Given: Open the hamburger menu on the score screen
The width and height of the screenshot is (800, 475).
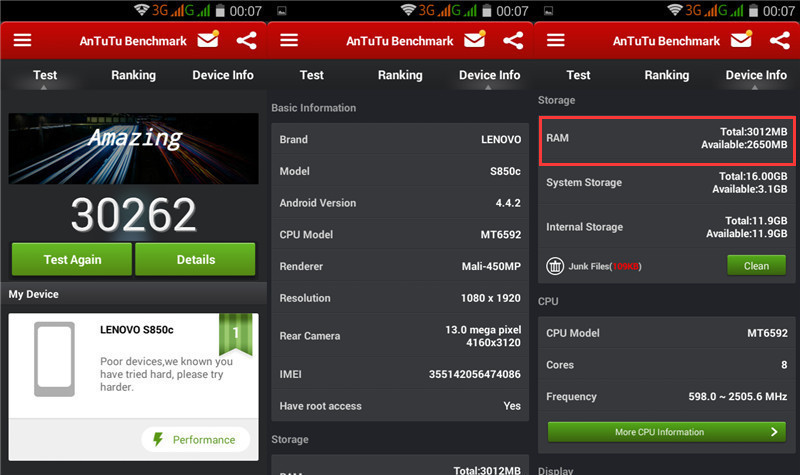Looking at the screenshot, I should click(x=22, y=41).
